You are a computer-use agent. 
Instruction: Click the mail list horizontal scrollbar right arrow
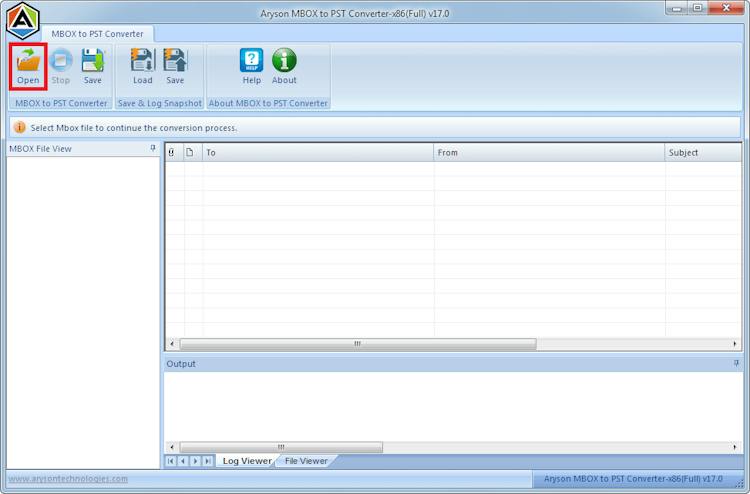click(735, 344)
